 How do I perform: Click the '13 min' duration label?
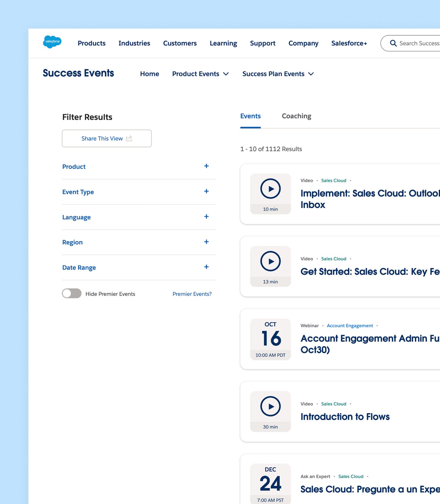pos(270,282)
